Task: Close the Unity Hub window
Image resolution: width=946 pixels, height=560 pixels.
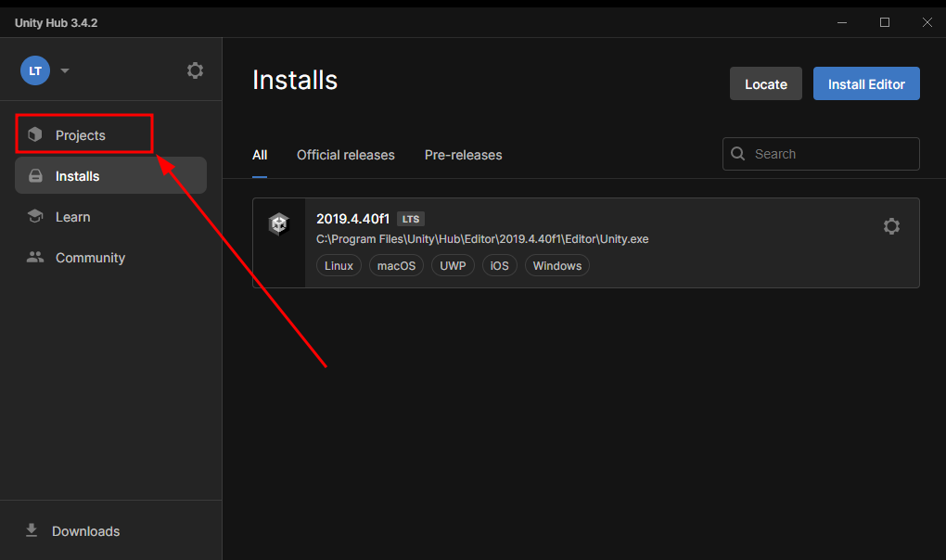Action: (927, 22)
